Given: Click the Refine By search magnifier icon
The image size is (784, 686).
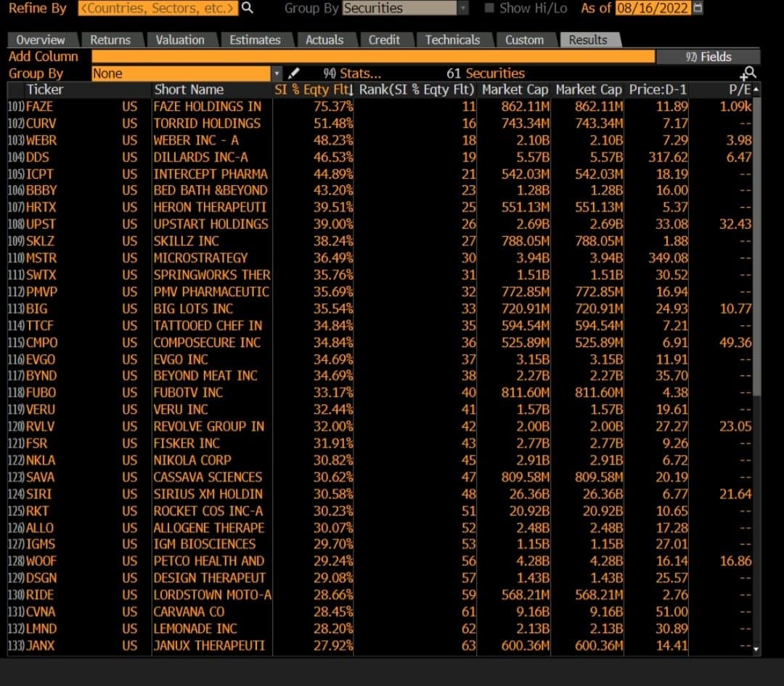Looking at the screenshot, I should (x=248, y=7).
